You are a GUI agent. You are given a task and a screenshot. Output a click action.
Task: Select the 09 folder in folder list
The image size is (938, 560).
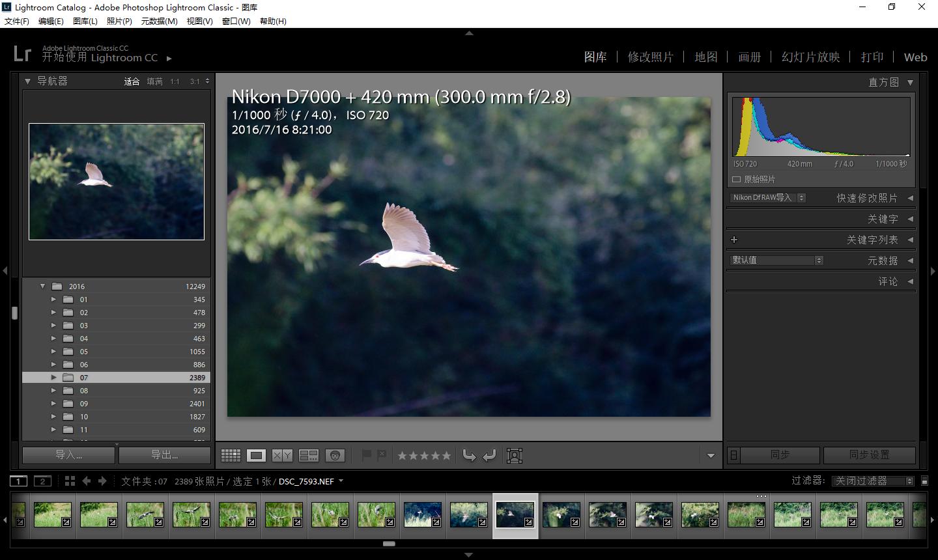[x=84, y=404]
